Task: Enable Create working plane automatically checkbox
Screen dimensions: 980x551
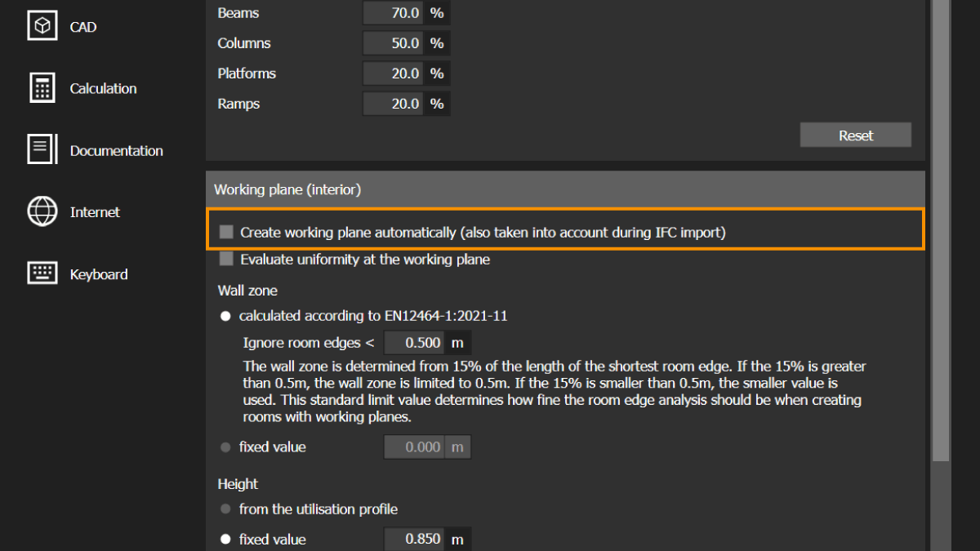Action: point(226,233)
